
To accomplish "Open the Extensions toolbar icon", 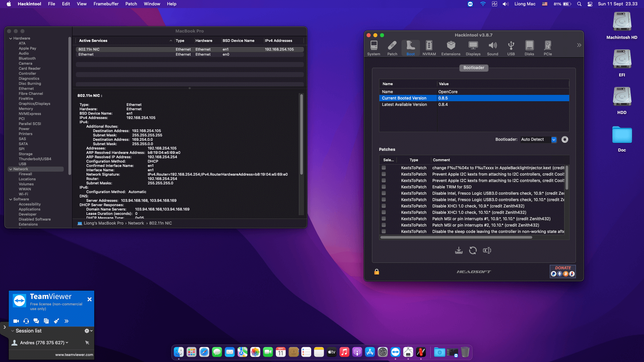I will [451, 48].
